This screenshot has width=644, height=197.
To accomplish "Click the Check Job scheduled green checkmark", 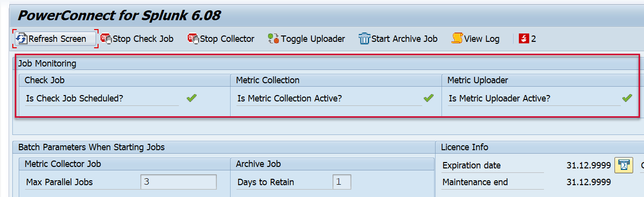I will (192, 98).
